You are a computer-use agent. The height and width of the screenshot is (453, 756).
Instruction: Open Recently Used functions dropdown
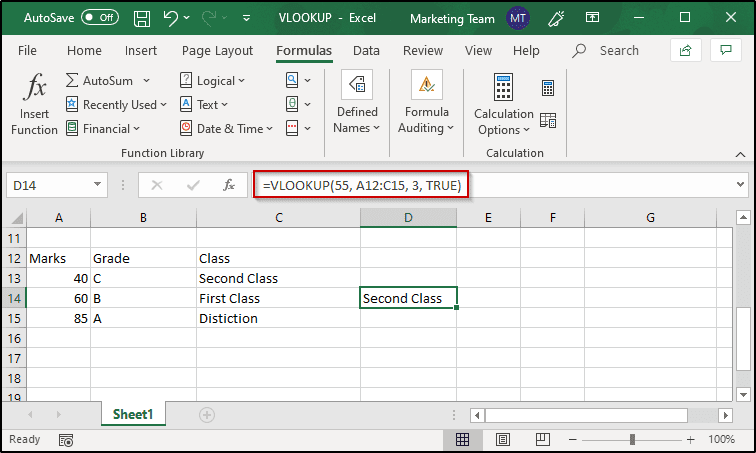[x=116, y=105]
